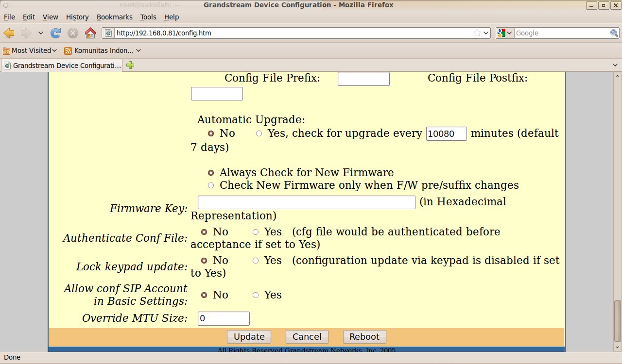Go to the Home page icon

click(x=90, y=33)
